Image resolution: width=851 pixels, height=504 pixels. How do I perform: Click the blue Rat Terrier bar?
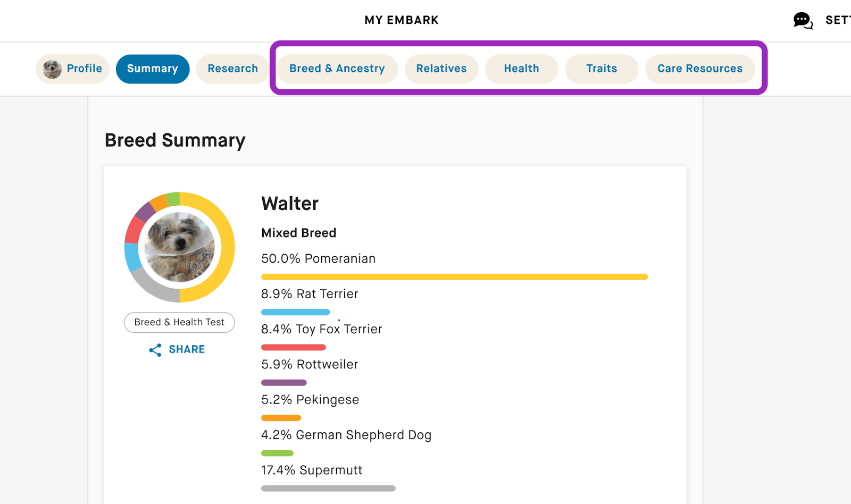click(x=295, y=312)
